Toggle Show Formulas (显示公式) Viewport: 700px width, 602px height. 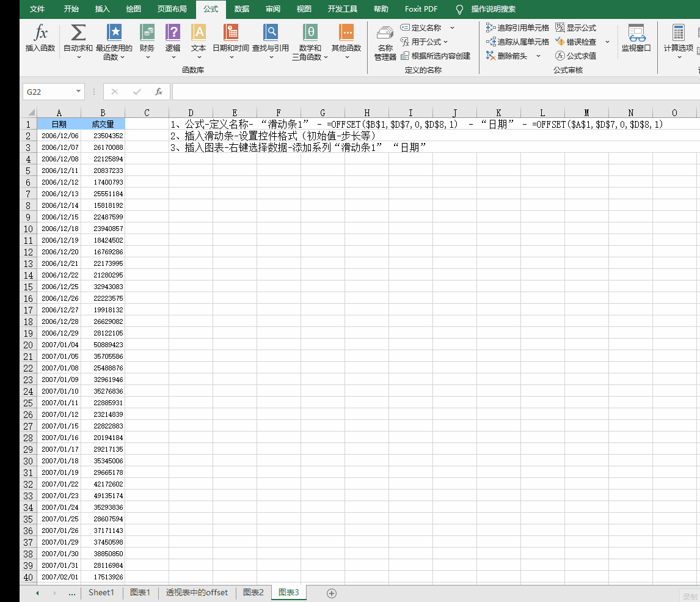pyautogui.click(x=575, y=28)
